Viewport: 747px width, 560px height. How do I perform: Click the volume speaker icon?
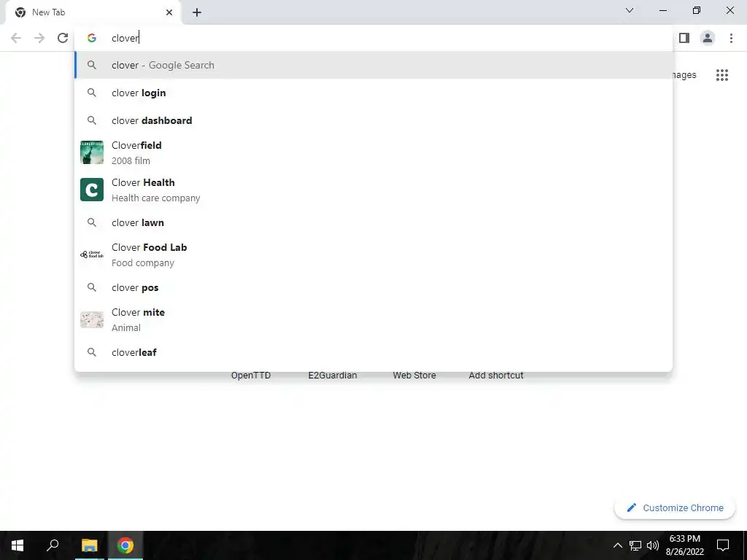coord(653,545)
